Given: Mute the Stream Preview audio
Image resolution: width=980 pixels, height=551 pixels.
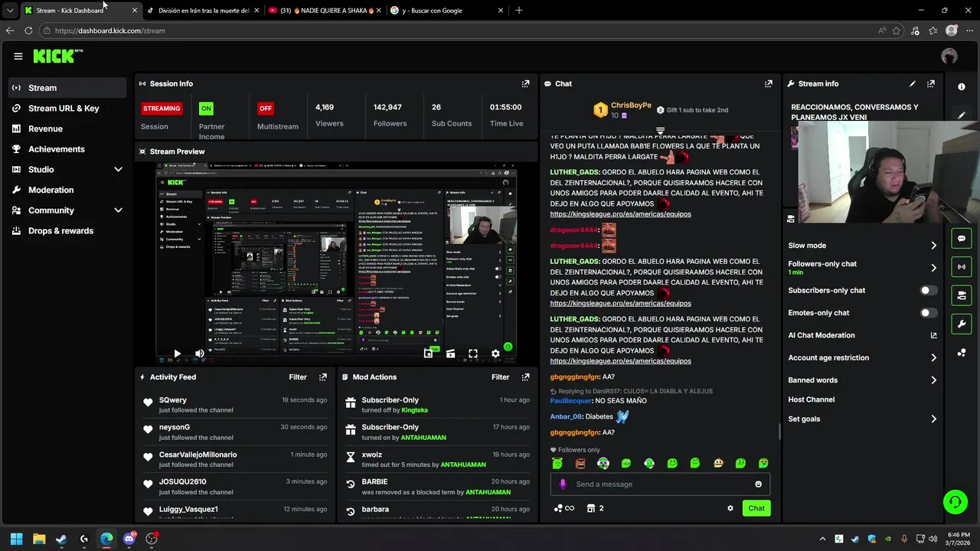Looking at the screenshot, I should tap(199, 354).
